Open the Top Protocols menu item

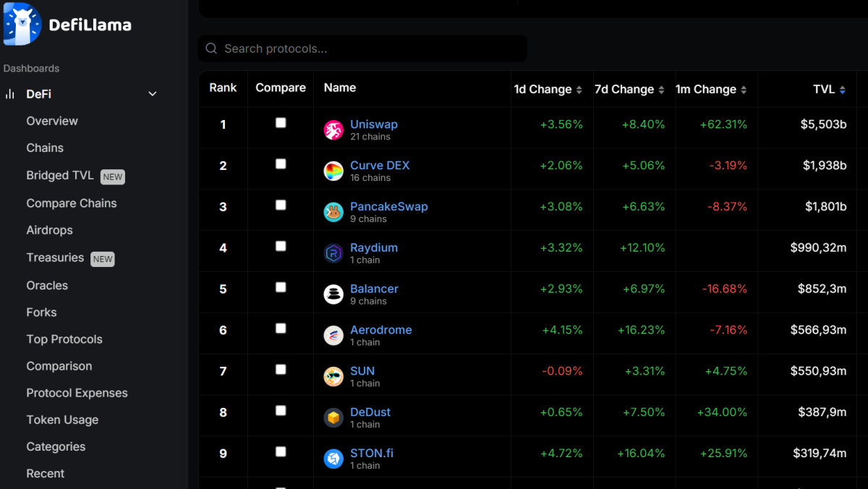pyautogui.click(x=64, y=339)
